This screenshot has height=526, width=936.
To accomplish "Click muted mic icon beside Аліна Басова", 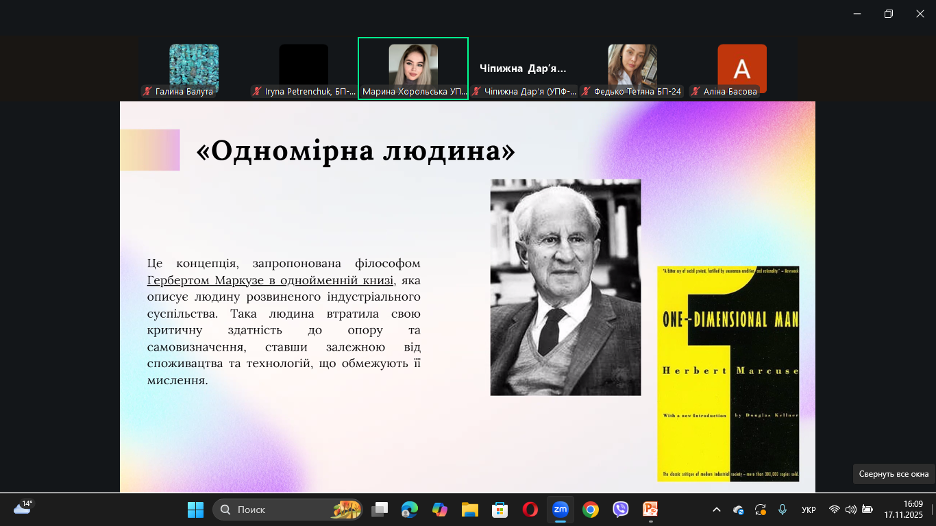I will pyautogui.click(x=695, y=91).
